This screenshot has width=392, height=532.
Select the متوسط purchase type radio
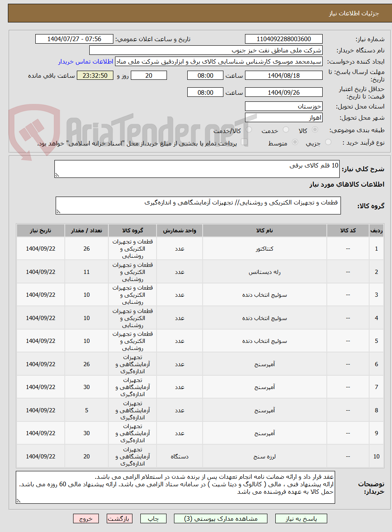(x=295, y=143)
